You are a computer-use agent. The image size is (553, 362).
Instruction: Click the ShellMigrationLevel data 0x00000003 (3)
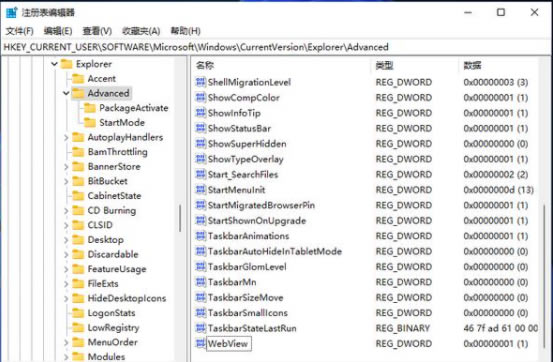[x=496, y=82]
